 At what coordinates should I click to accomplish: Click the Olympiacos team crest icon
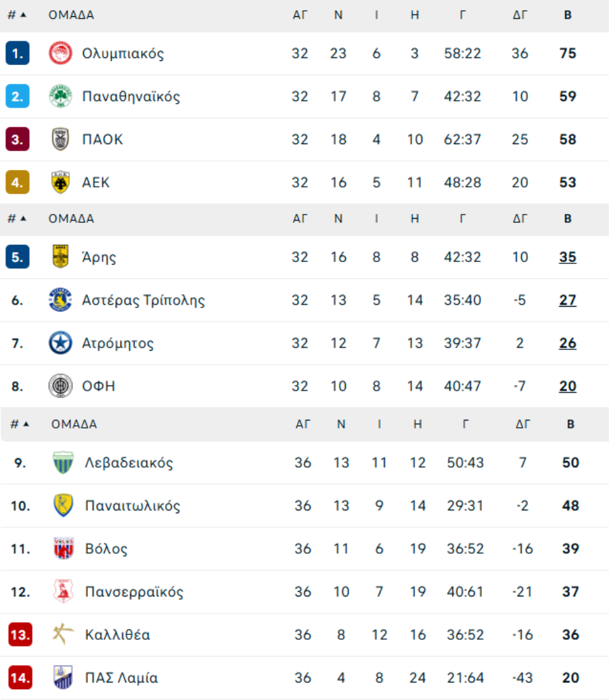pos(60,53)
